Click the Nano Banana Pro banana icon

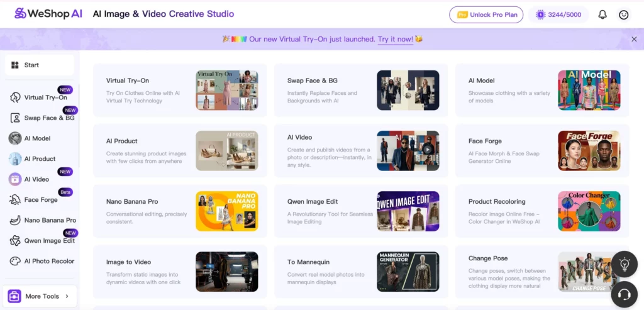coord(15,221)
